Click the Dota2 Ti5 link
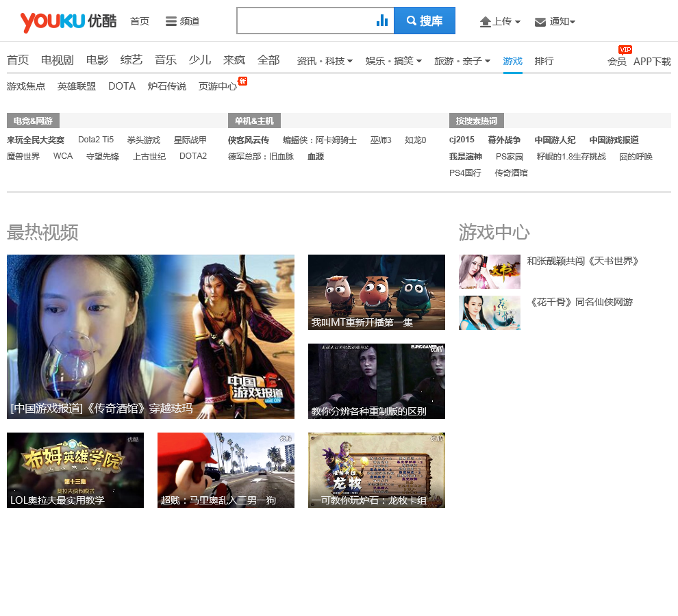678x616 pixels. click(x=96, y=140)
